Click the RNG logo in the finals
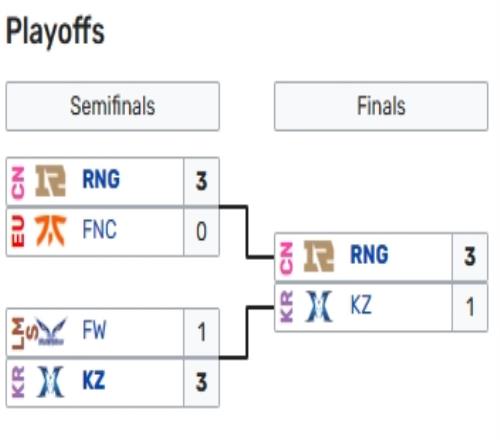Image resolution: width=500 pixels, height=440 pixels. point(319,256)
